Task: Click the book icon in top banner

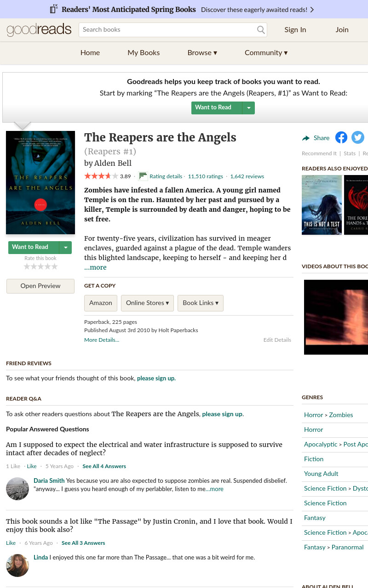Action: point(54,9)
